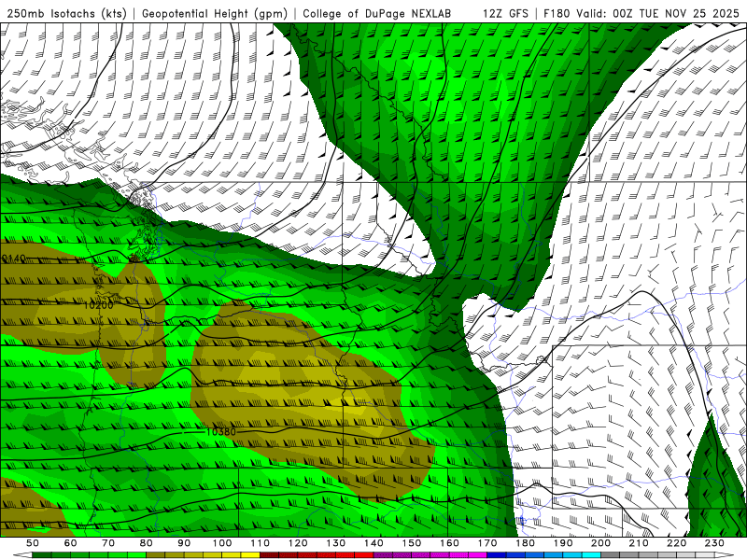Click the bright red swatch just before purple
The width and height of the screenshot is (747, 560).
[x=364, y=555]
